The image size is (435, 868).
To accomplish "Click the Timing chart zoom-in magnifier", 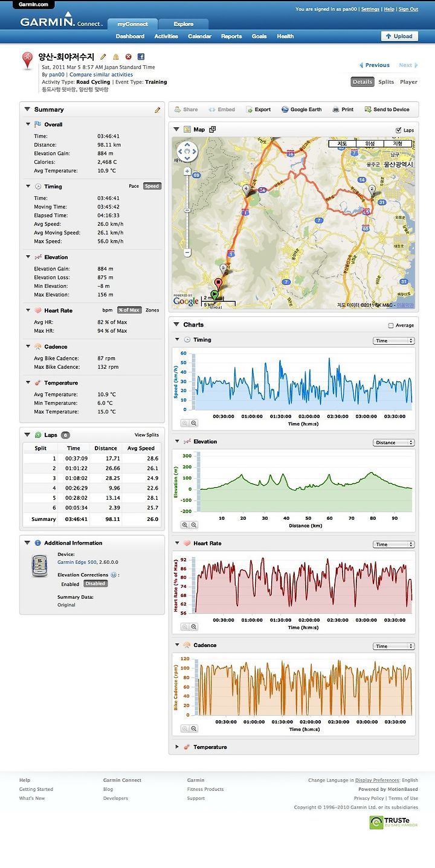I will click(x=185, y=424).
